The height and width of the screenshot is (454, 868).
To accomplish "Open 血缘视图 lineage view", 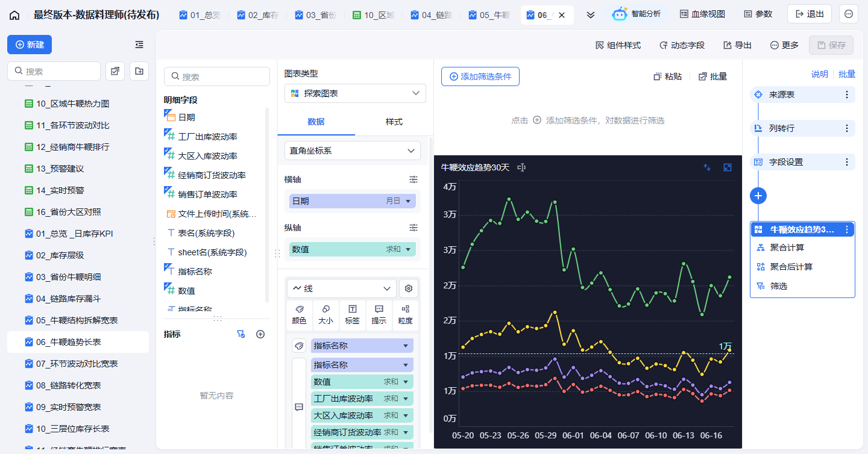I will click(702, 14).
